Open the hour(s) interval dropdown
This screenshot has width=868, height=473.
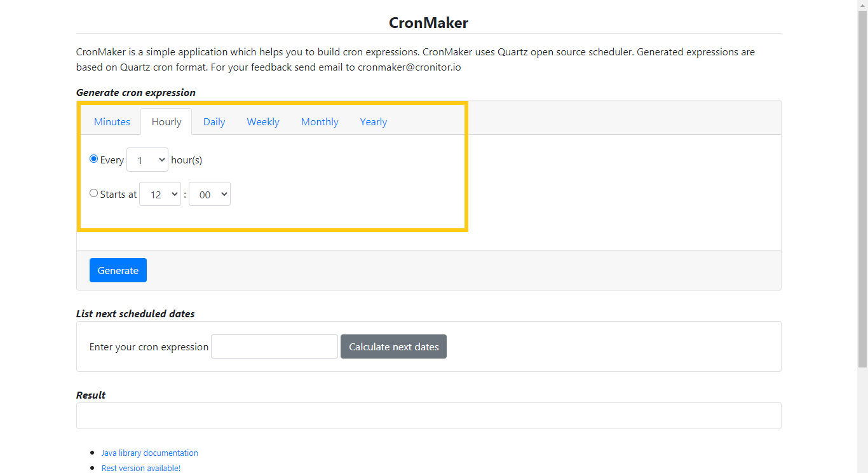(147, 160)
